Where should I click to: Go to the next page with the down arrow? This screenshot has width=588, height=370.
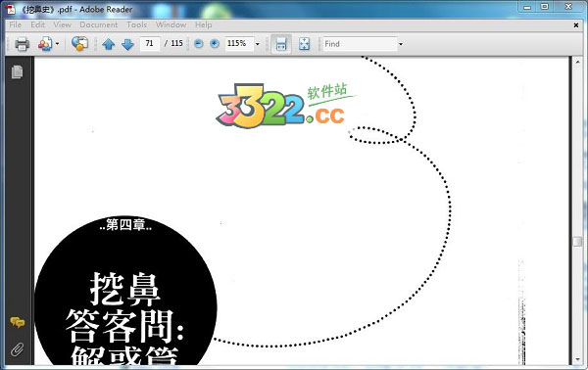coord(127,44)
